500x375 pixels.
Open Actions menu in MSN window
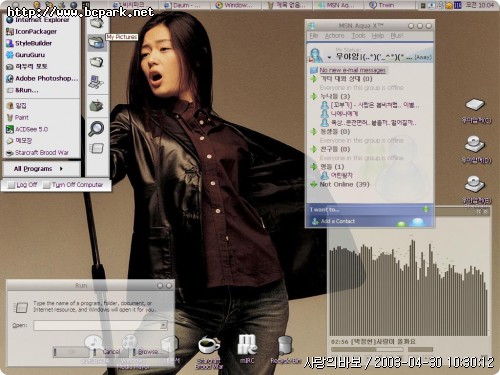click(x=334, y=36)
